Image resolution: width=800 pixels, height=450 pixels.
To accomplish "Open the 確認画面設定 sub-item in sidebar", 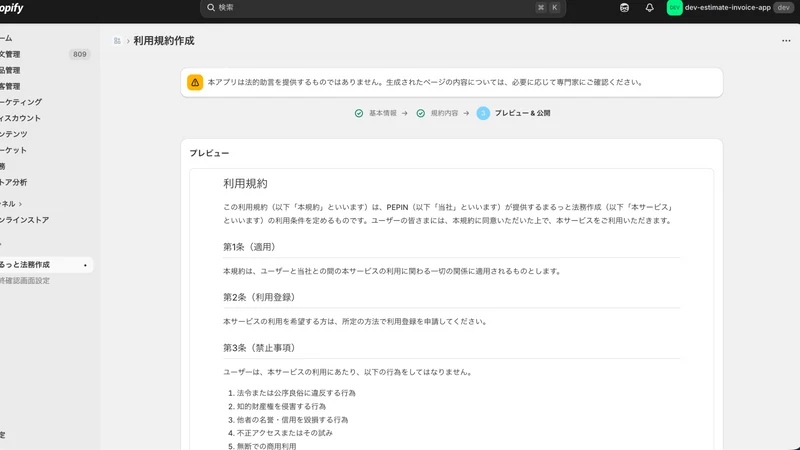I will (x=45, y=281).
